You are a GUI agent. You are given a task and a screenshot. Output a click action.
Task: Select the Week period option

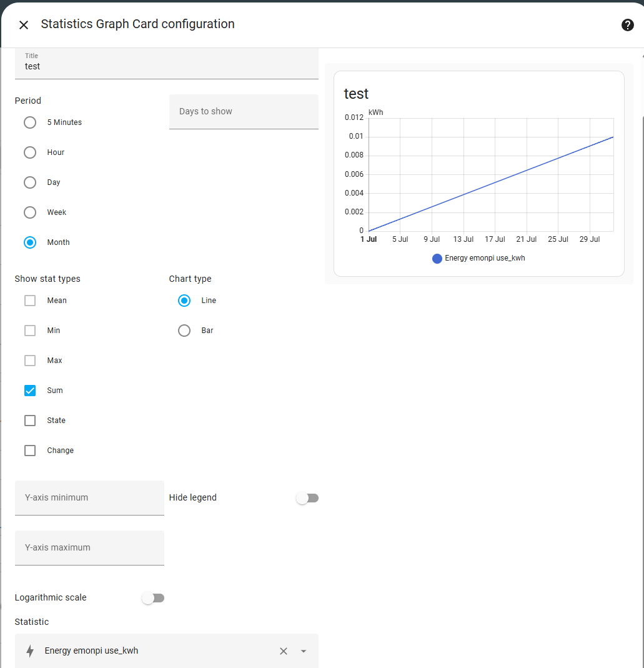(30, 212)
